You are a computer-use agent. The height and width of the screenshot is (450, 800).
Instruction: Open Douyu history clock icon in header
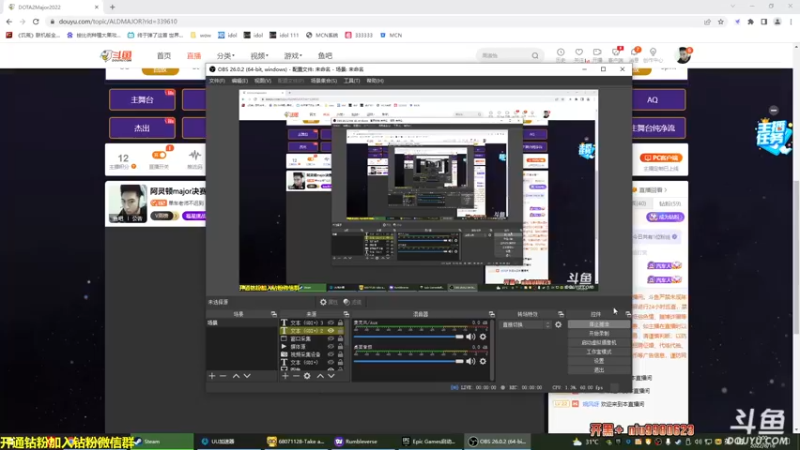click(x=560, y=55)
